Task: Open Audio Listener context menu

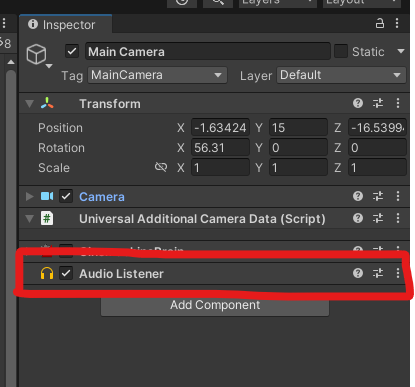Action: [x=398, y=273]
